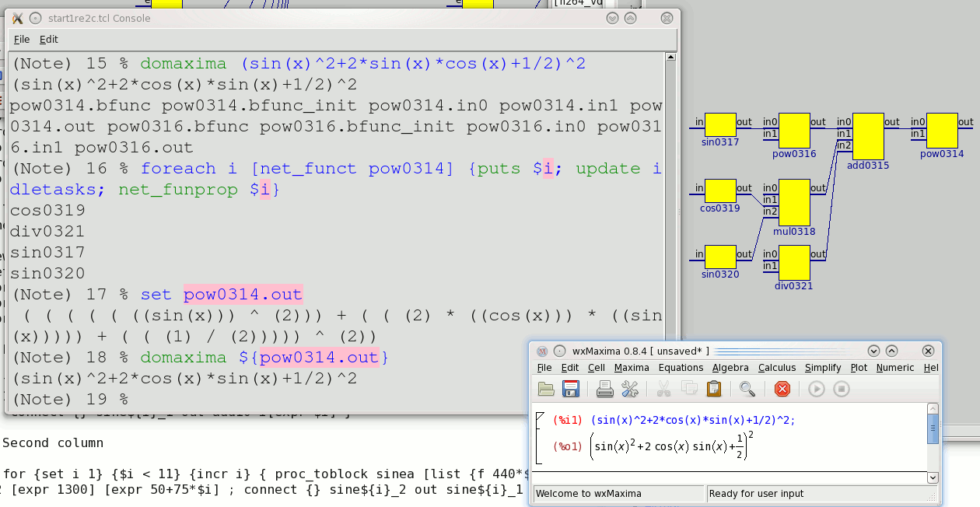Open the Simplify menu

coord(823,368)
